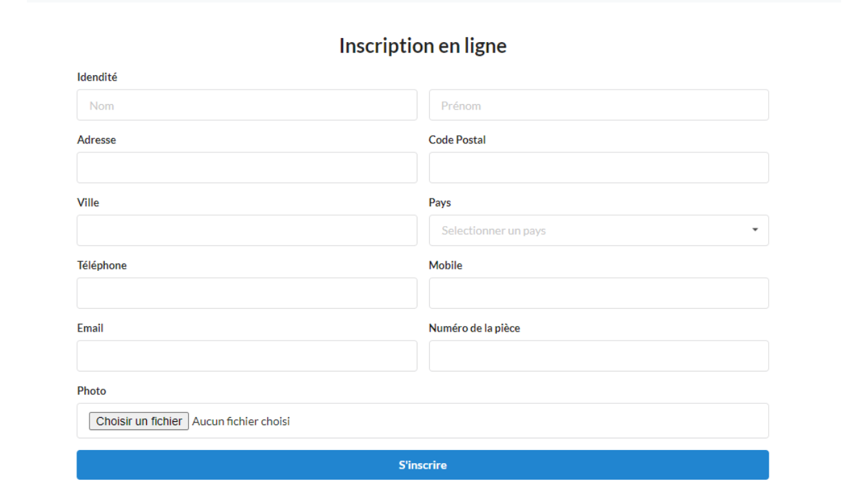The height and width of the screenshot is (488, 868).
Task: Click the Photo field label
Action: tap(92, 391)
